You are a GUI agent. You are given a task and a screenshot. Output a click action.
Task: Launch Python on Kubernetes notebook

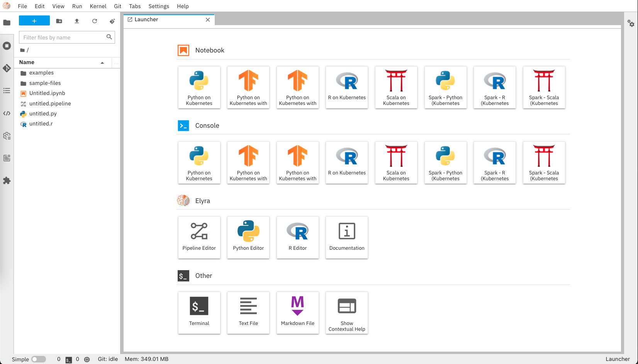[x=199, y=87]
